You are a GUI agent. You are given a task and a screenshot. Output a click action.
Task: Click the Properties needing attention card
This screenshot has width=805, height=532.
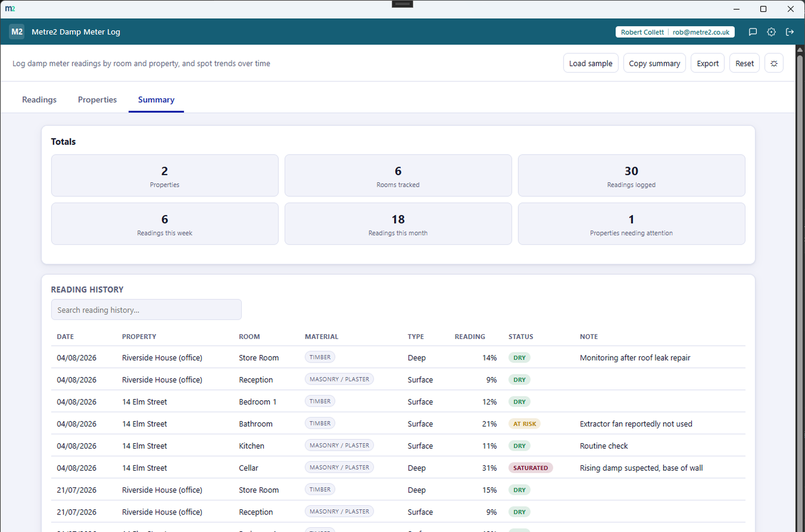(631, 224)
